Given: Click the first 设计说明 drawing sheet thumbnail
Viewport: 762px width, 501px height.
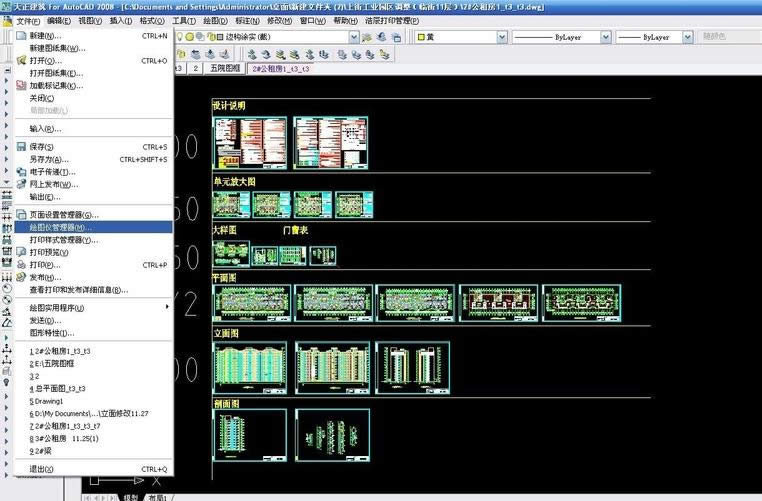Looking at the screenshot, I should point(249,142).
